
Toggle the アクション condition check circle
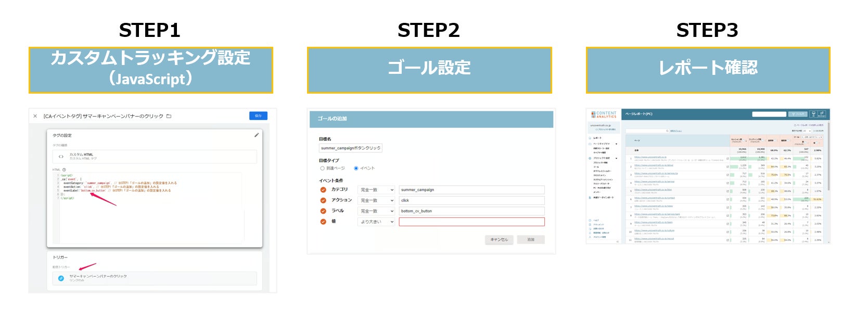(323, 200)
